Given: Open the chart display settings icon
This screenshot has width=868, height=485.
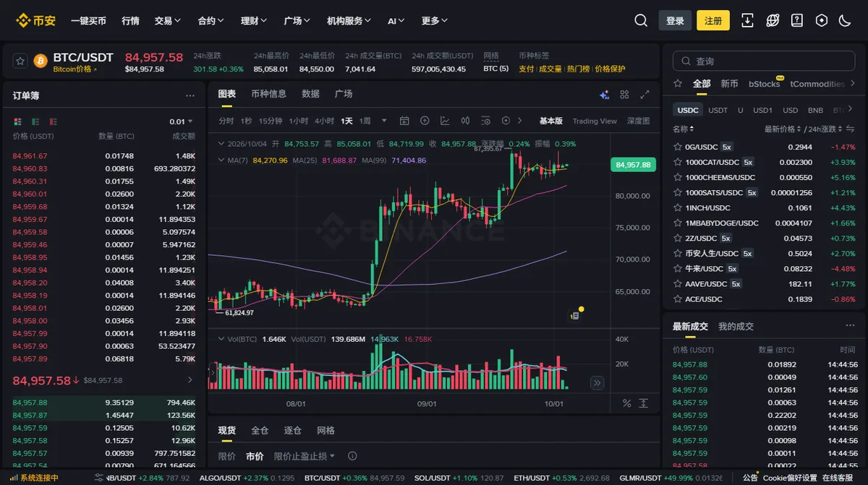Looking at the screenshot, I should (x=485, y=121).
